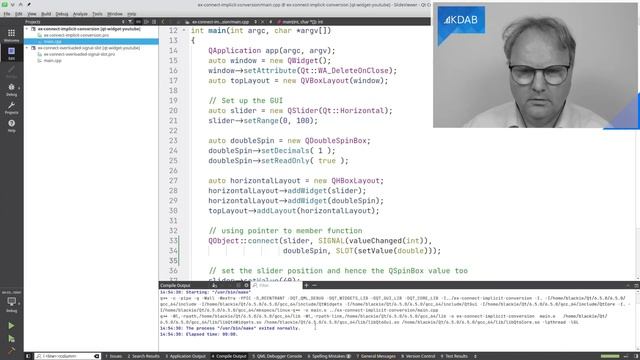Collapse the ex-connect-implicit-conversion project

(27, 29)
